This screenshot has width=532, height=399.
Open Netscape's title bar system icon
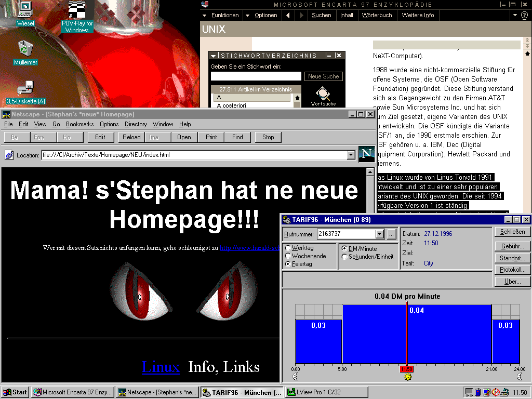coord(6,114)
